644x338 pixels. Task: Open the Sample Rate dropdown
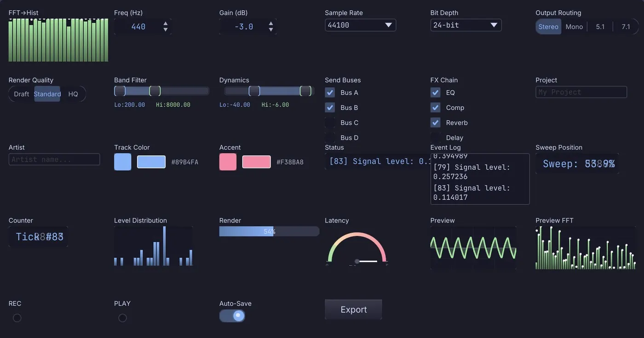point(360,25)
